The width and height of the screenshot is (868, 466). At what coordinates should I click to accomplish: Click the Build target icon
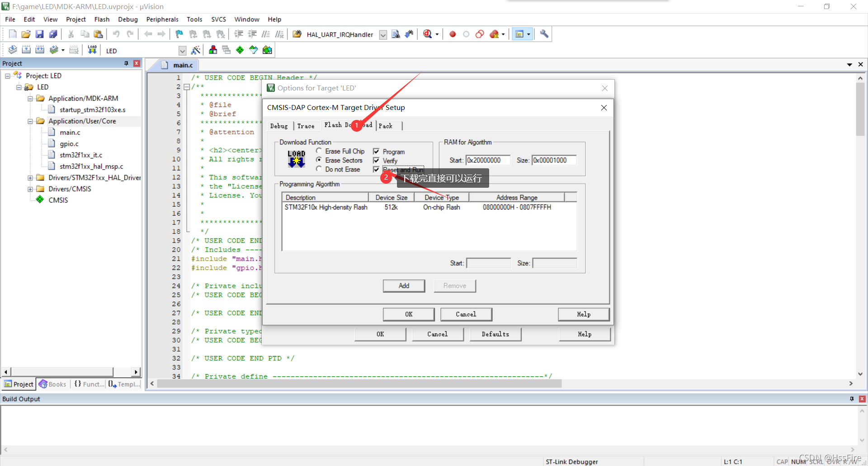point(26,50)
